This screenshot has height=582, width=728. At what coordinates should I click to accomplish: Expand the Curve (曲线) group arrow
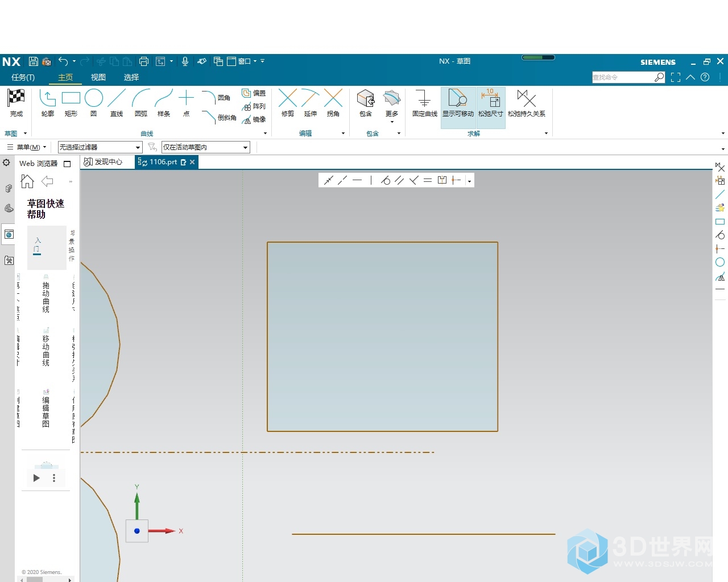265,134
